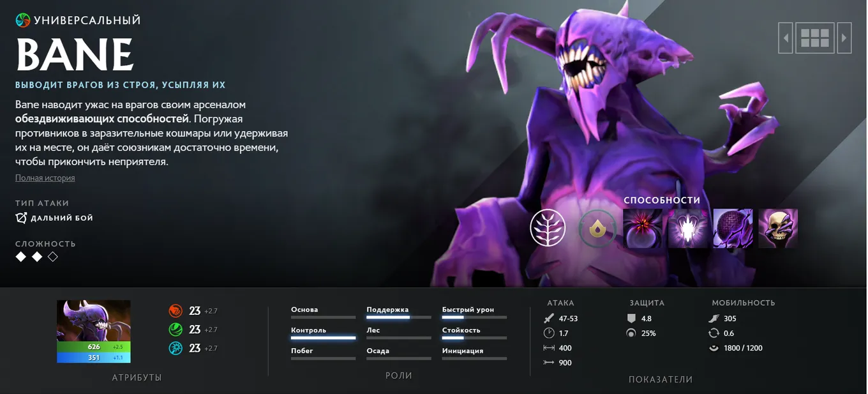Click the ЗАЩИТА column heading
Image resolution: width=868 pixels, height=394 pixels.
(x=647, y=303)
